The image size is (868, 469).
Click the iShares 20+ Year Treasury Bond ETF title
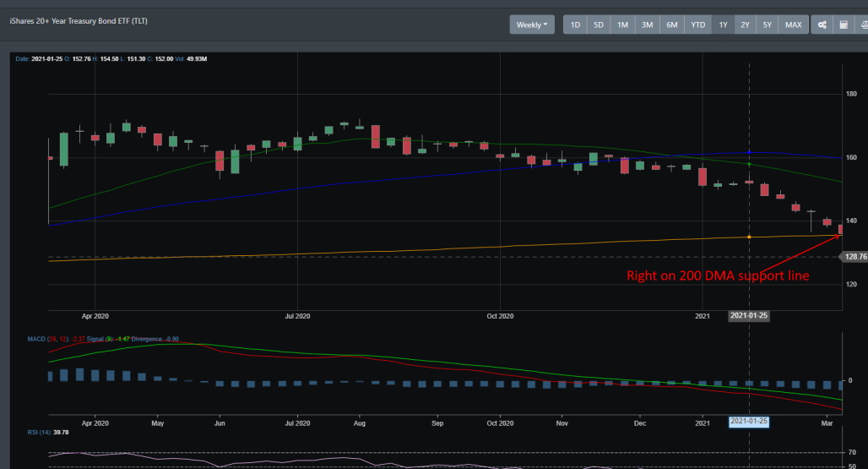coord(79,21)
